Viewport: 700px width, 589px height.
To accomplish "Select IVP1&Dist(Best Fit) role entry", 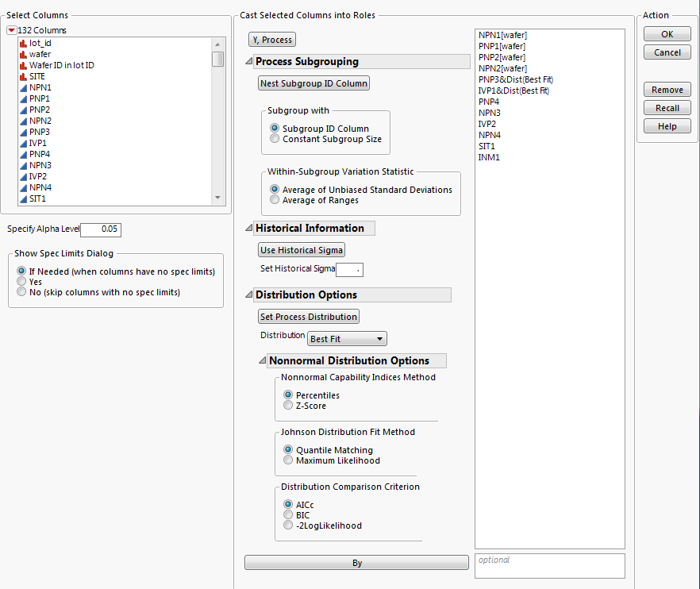I will 513,90.
